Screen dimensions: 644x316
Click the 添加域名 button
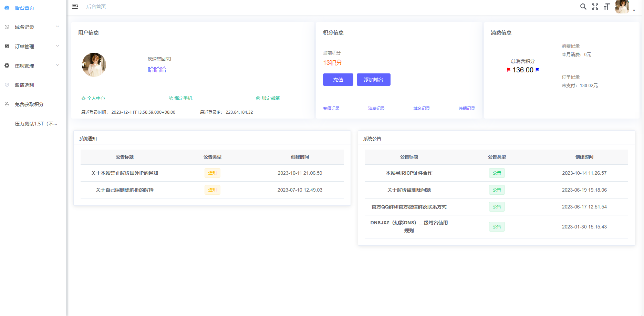[373, 80]
